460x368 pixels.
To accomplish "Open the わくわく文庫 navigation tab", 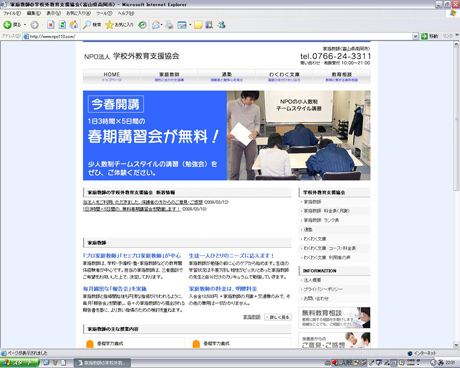I will (284, 76).
